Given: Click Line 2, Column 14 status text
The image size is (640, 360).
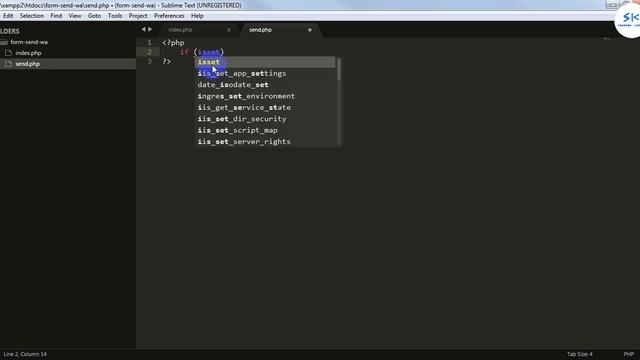Looking at the screenshot, I should pos(25,354).
